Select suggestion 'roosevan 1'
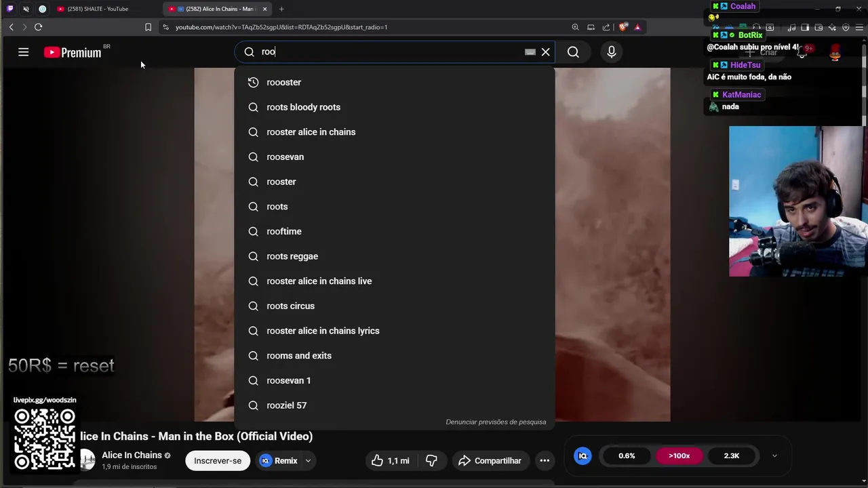Viewport: 868px width, 488px height. point(394,380)
